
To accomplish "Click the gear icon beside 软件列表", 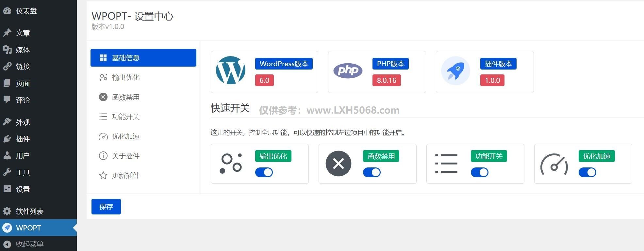I will pyautogui.click(x=7, y=211).
